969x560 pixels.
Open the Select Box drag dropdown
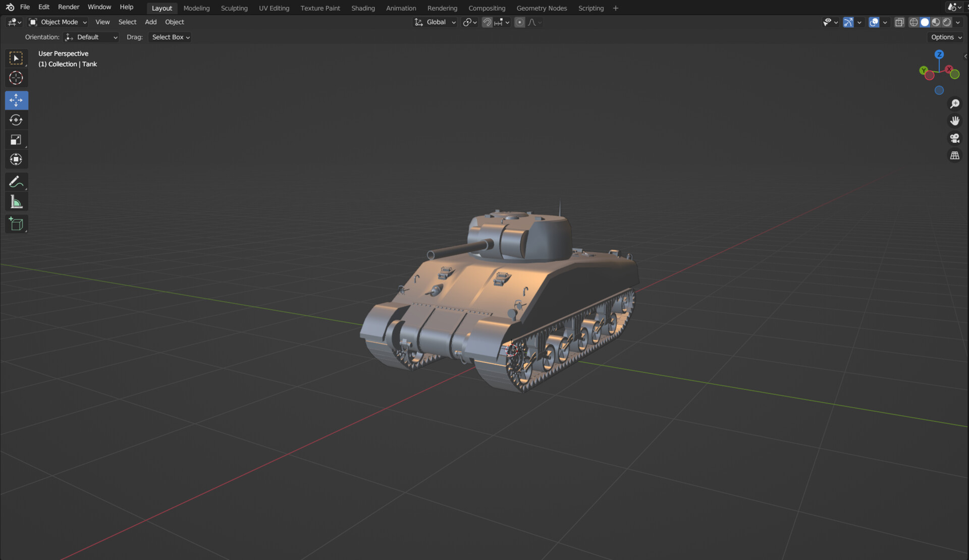coord(170,37)
